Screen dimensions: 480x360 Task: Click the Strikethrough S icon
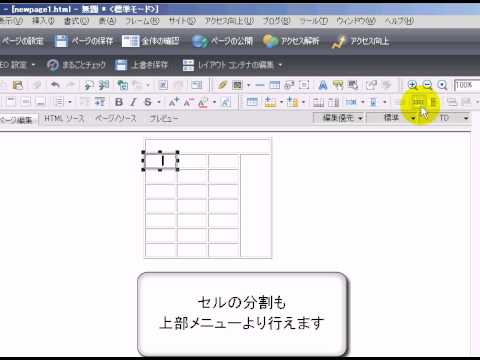(148, 102)
